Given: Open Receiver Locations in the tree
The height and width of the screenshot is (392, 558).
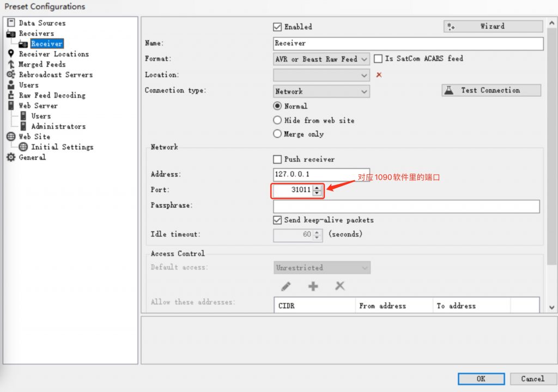Looking at the screenshot, I should (x=53, y=54).
